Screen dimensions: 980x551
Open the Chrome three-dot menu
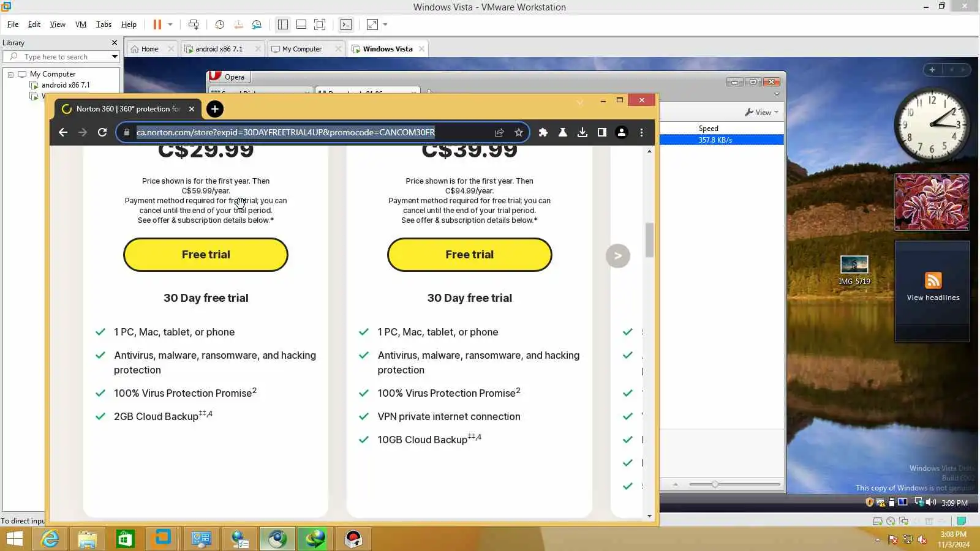point(641,132)
